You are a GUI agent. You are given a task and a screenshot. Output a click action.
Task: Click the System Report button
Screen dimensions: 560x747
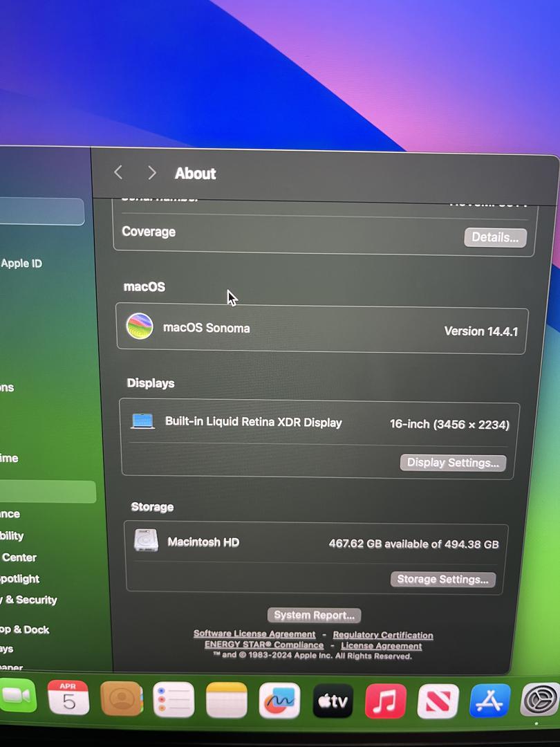(x=315, y=615)
